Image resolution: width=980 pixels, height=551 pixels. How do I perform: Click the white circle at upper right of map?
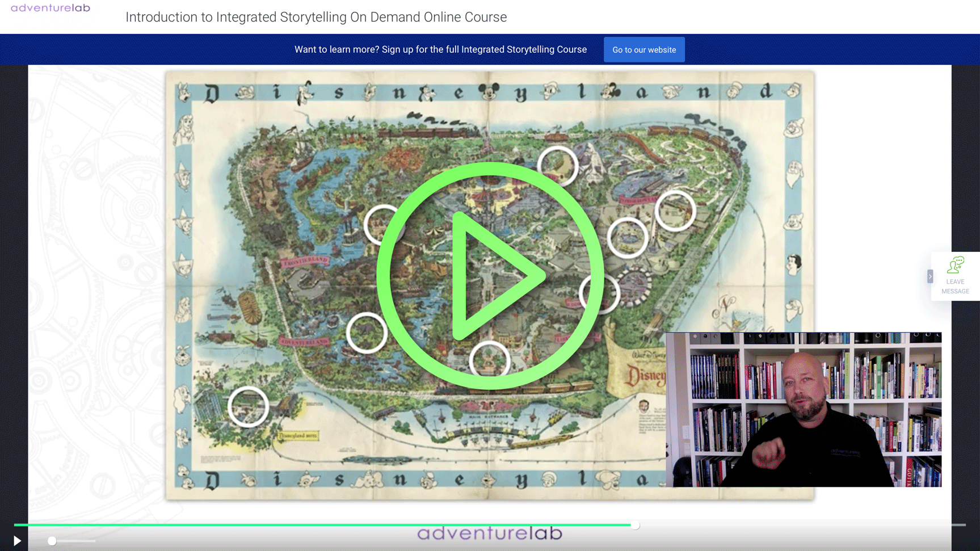[x=675, y=211]
